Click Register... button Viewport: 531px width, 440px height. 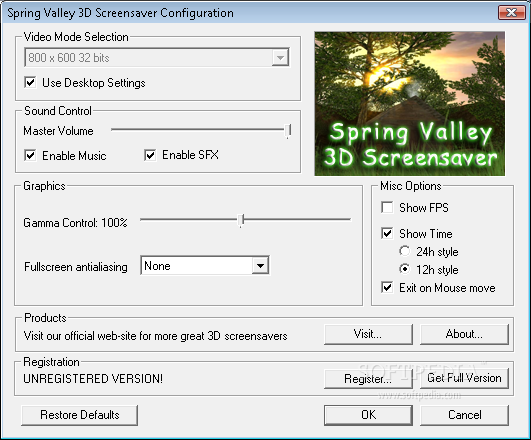(x=368, y=379)
